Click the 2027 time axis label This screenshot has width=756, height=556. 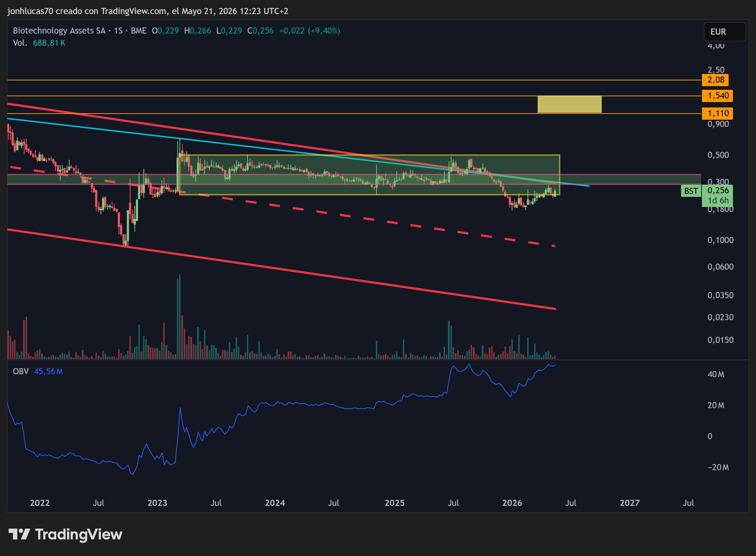(630, 503)
